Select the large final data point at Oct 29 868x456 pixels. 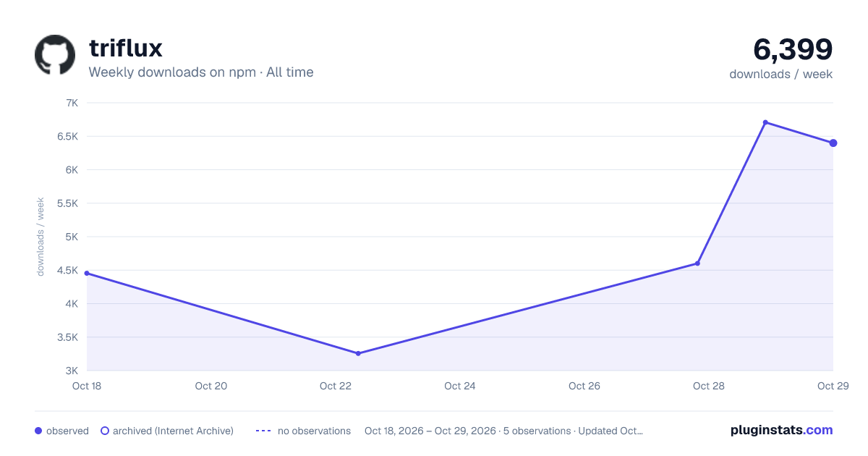[833, 143]
